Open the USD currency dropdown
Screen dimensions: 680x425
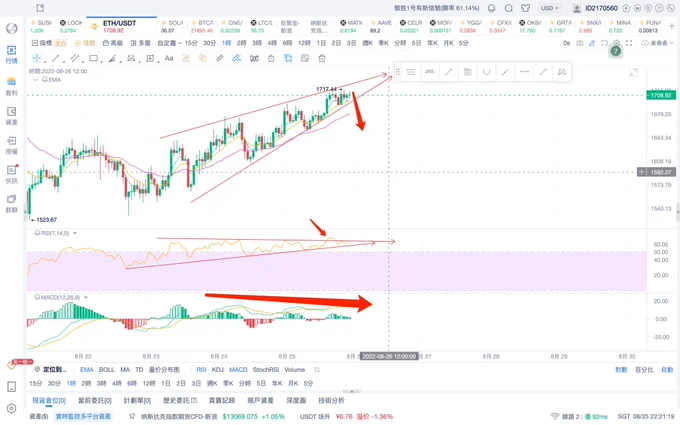(x=549, y=8)
